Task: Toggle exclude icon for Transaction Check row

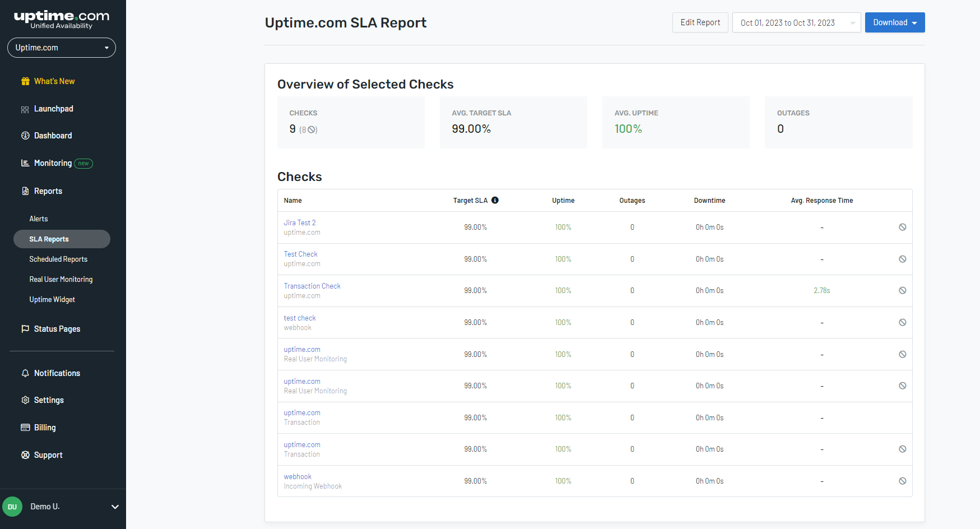Action: (903, 290)
